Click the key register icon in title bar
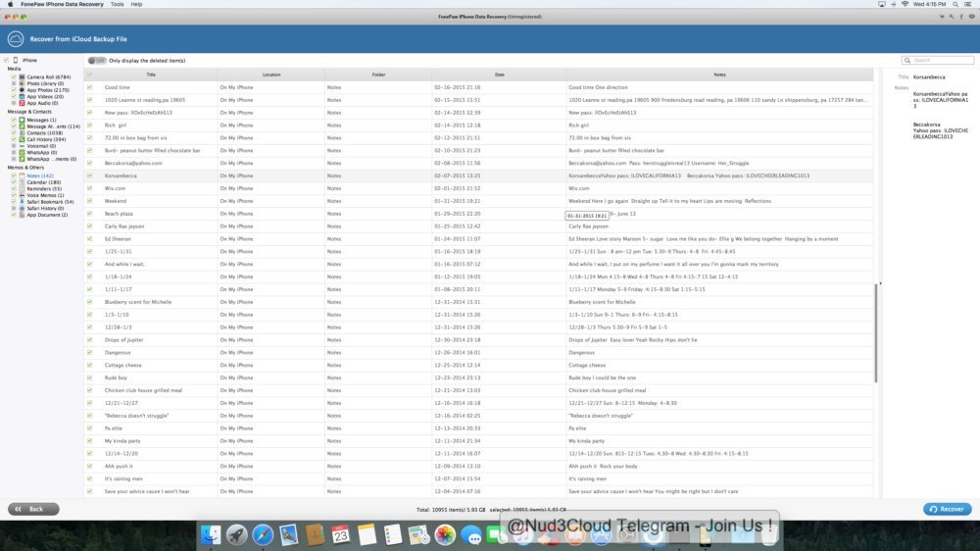The height and width of the screenshot is (551, 980). pyautogui.click(x=952, y=17)
